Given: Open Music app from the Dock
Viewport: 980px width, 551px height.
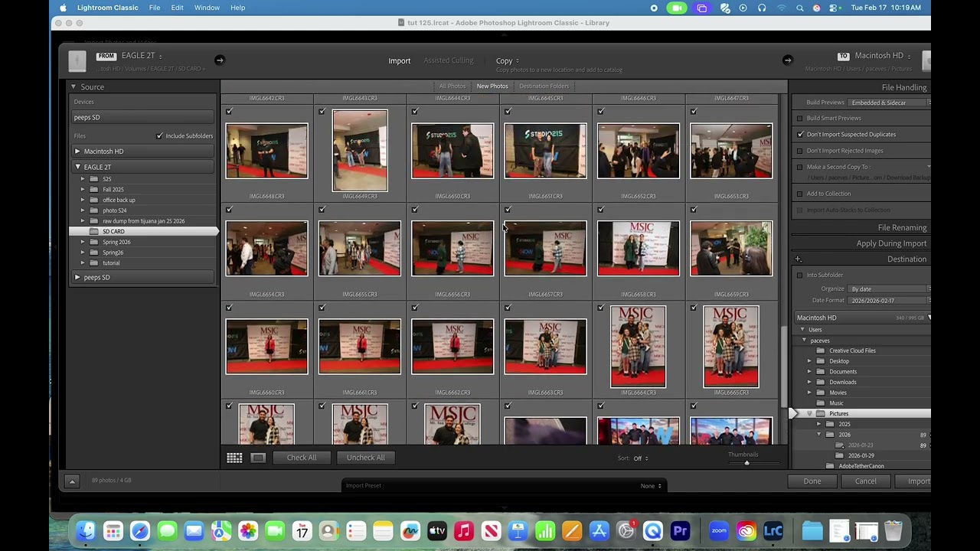Looking at the screenshot, I should tap(464, 530).
